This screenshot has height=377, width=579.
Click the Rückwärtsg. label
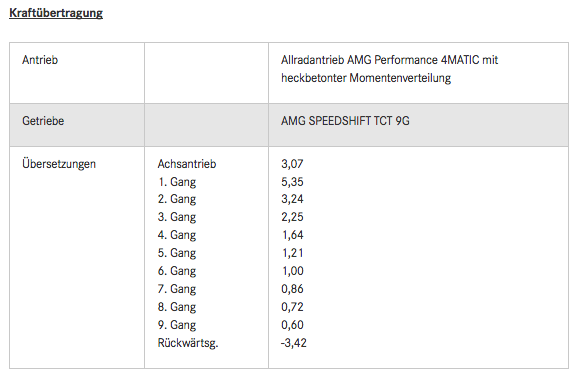tap(188, 343)
